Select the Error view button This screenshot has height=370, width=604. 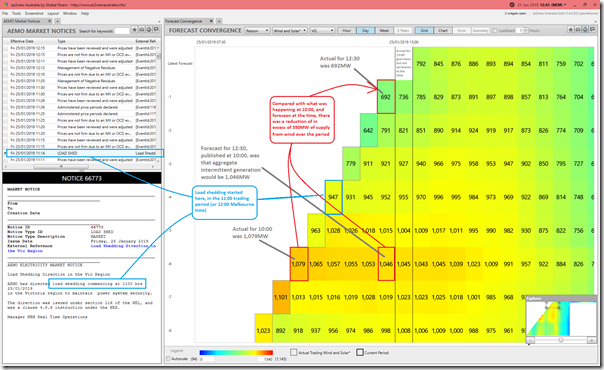click(x=462, y=30)
